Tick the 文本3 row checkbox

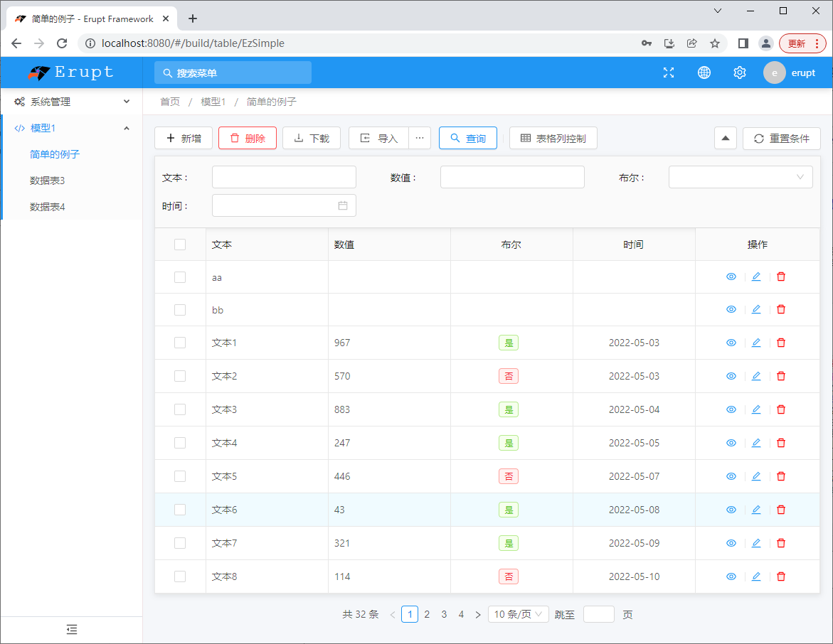[180, 409]
